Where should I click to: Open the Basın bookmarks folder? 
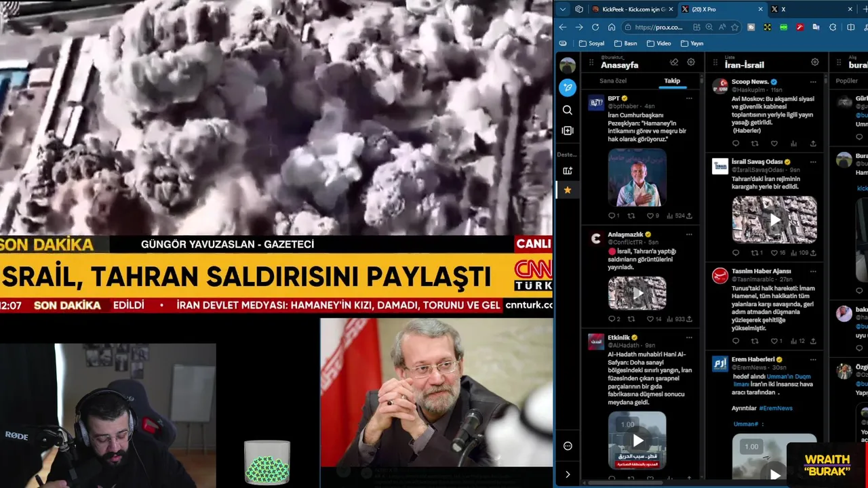coord(625,43)
